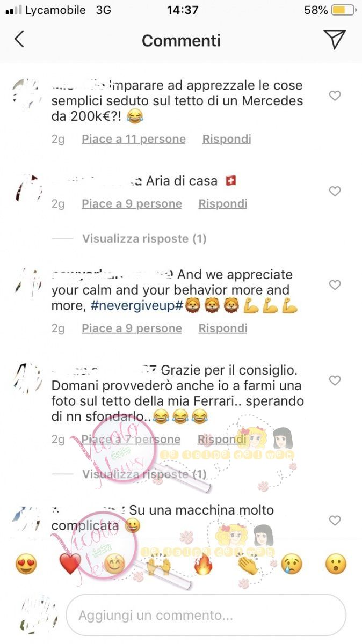Like the Mercedes 200k€ comment
The height and width of the screenshot is (644, 362).
(335, 96)
